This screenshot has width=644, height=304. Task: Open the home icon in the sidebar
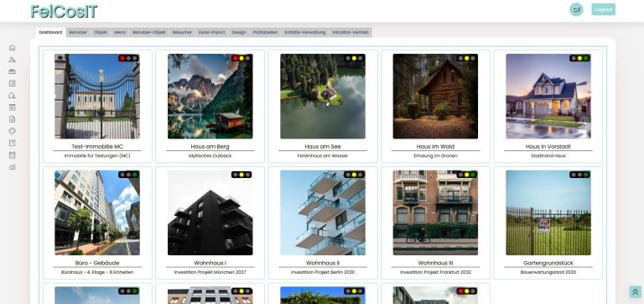[x=13, y=48]
